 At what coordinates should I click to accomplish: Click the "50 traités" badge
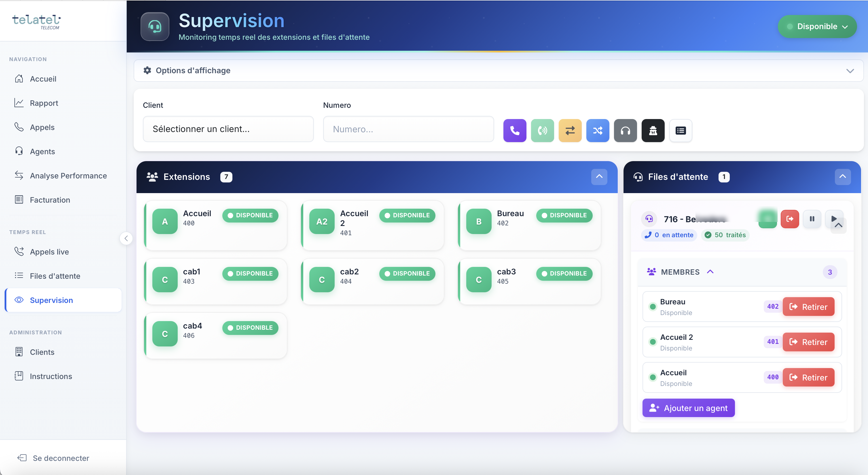point(725,235)
